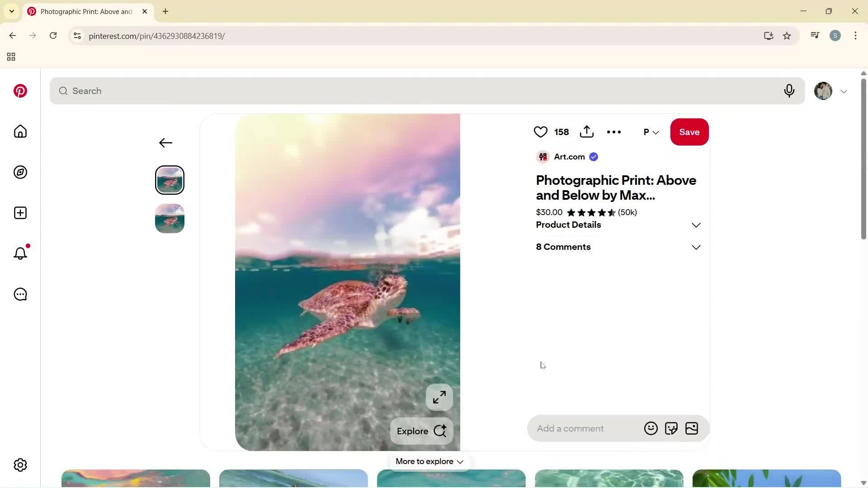This screenshot has height=488, width=868.
Task: Select the second turtle thumbnail
Action: [x=170, y=218]
